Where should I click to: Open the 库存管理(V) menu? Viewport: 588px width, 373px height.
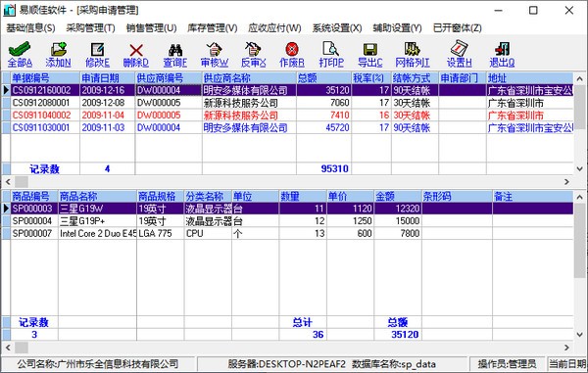pos(213,28)
